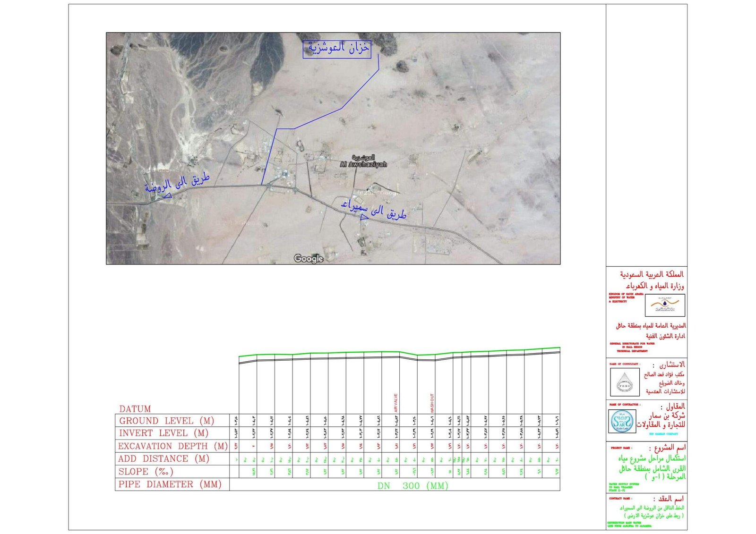This screenshot has width=756, height=534.
Task: Click the EXCAVATION DEPTH (M) row header
Action: [172, 446]
